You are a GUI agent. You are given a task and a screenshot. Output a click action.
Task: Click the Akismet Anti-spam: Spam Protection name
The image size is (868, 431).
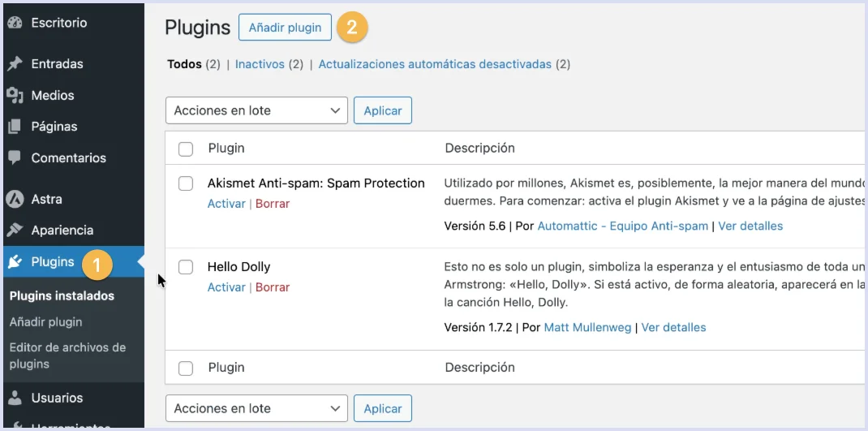tap(316, 183)
